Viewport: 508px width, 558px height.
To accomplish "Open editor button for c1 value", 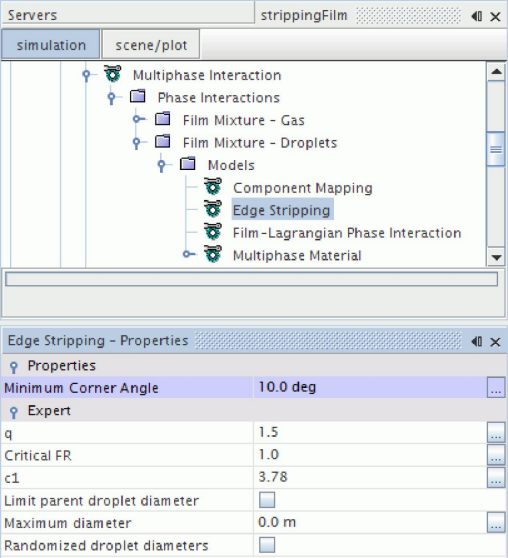I will (x=496, y=477).
